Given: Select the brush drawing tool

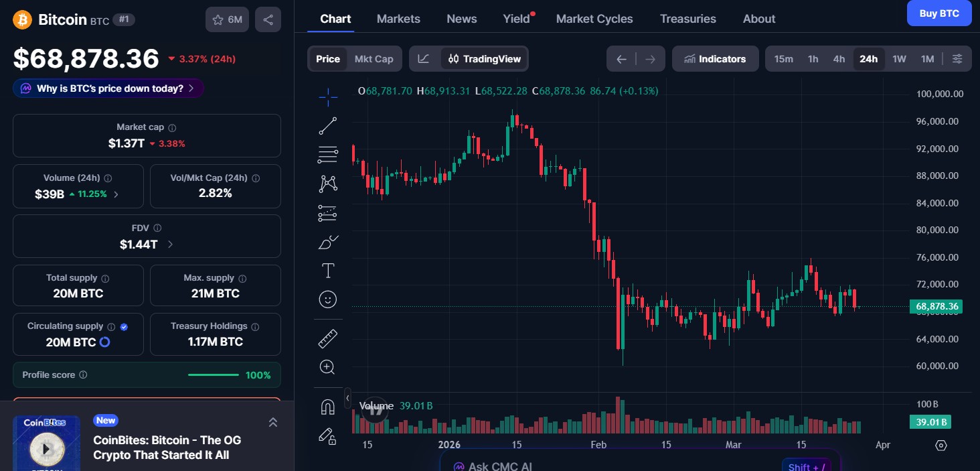Looking at the screenshot, I should (x=327, y=242).
